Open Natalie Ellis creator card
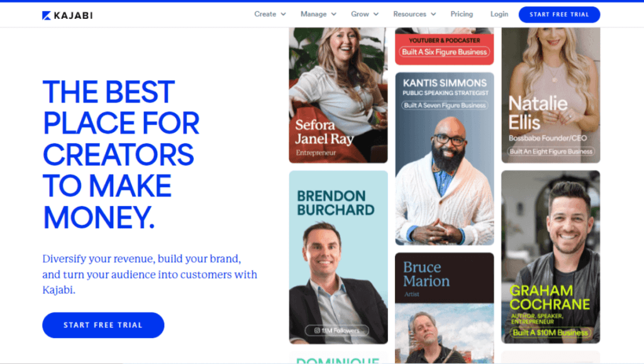Screen dimensions: 644x364 point(550,95)
